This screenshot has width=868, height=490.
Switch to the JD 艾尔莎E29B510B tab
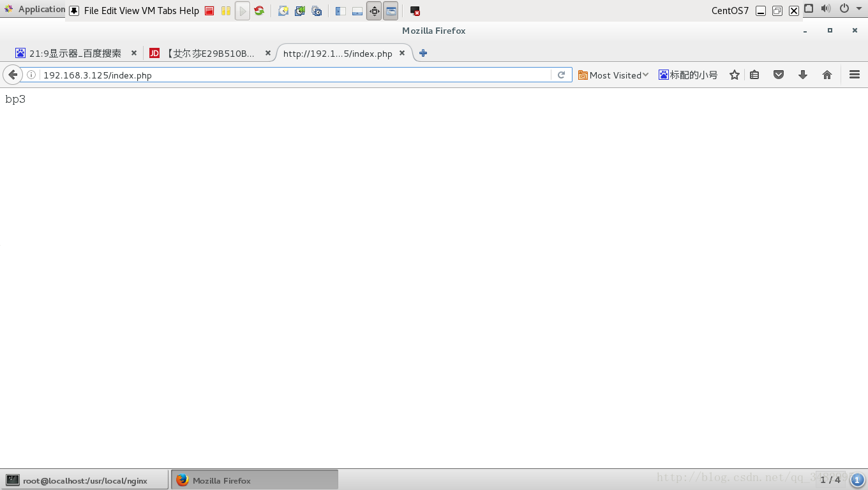209,54
